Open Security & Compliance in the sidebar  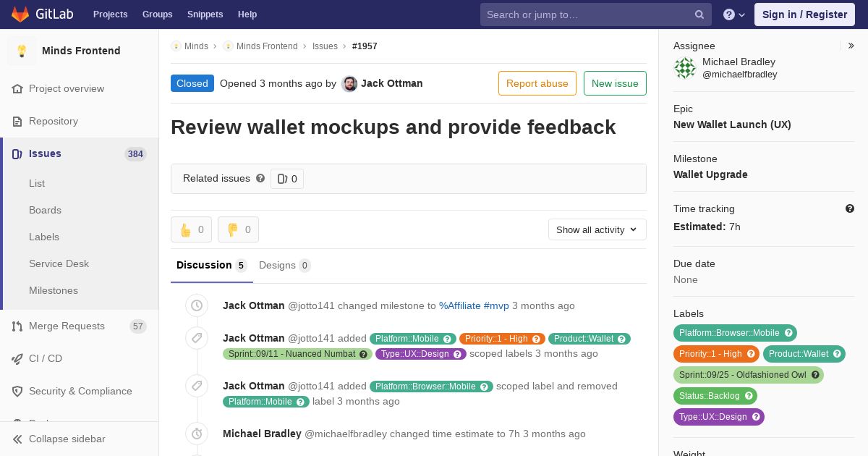coord(80,391)
